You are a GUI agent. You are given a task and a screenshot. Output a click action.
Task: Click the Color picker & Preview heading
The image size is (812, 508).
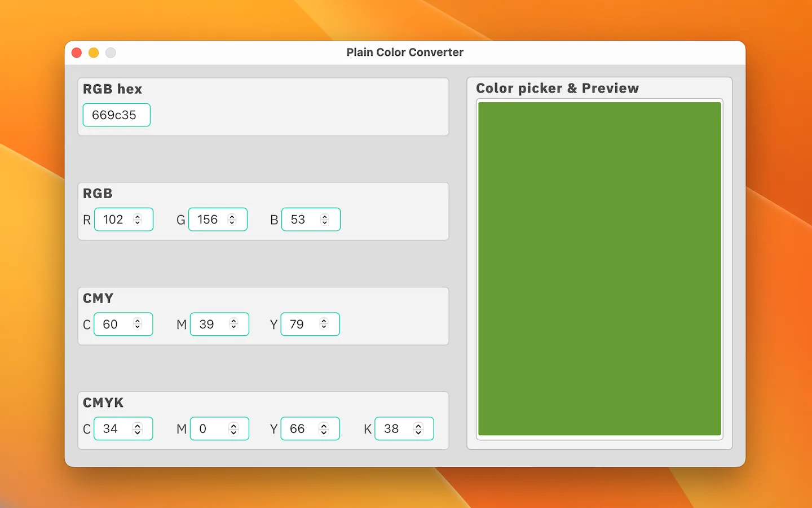pos(557,88)
